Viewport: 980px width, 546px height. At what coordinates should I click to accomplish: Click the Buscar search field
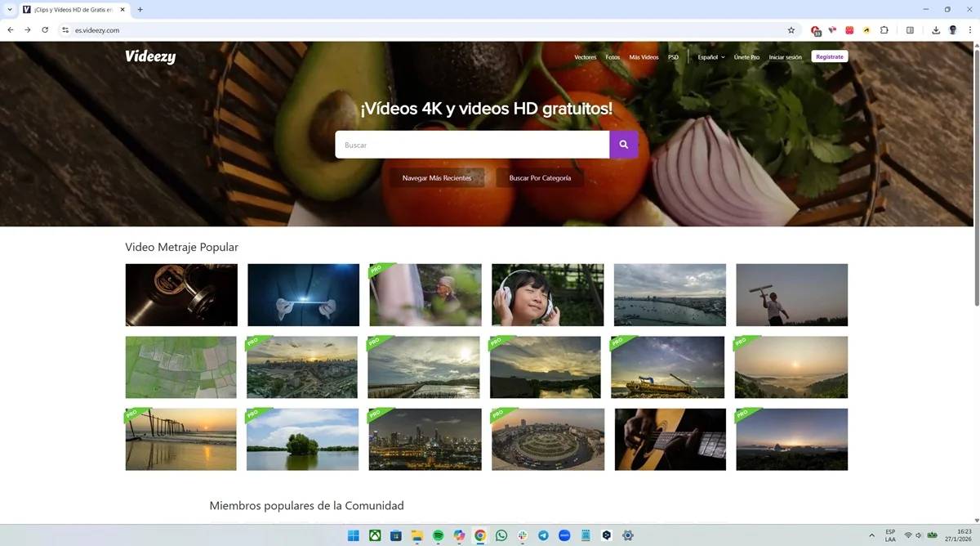point(471,144)
